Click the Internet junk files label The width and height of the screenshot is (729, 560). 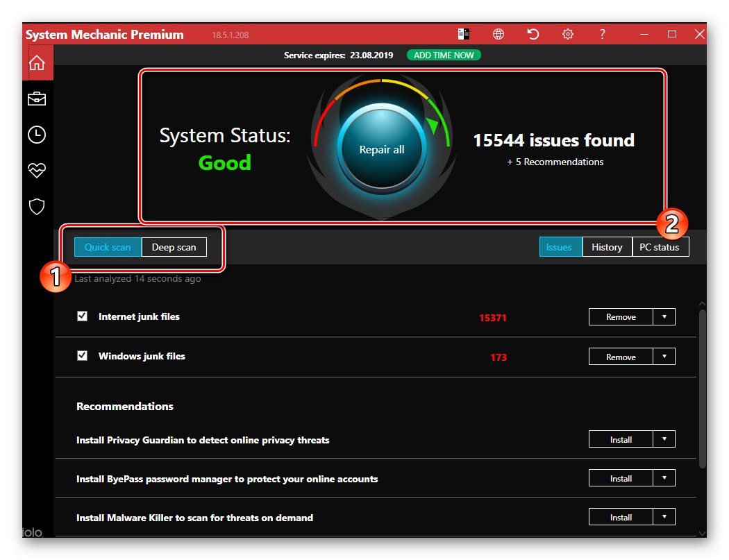tap(139, 316)
